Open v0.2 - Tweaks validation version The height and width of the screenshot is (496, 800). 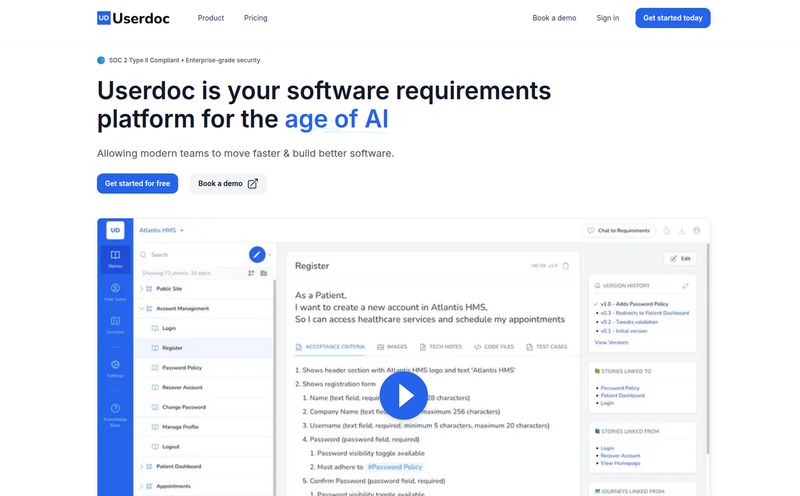click(629, 322)
